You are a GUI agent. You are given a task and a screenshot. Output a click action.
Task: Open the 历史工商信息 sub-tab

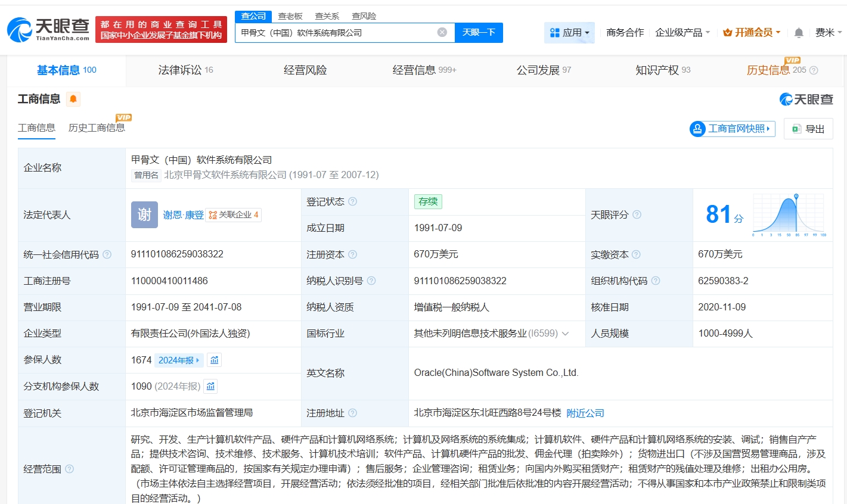(97, 127)
